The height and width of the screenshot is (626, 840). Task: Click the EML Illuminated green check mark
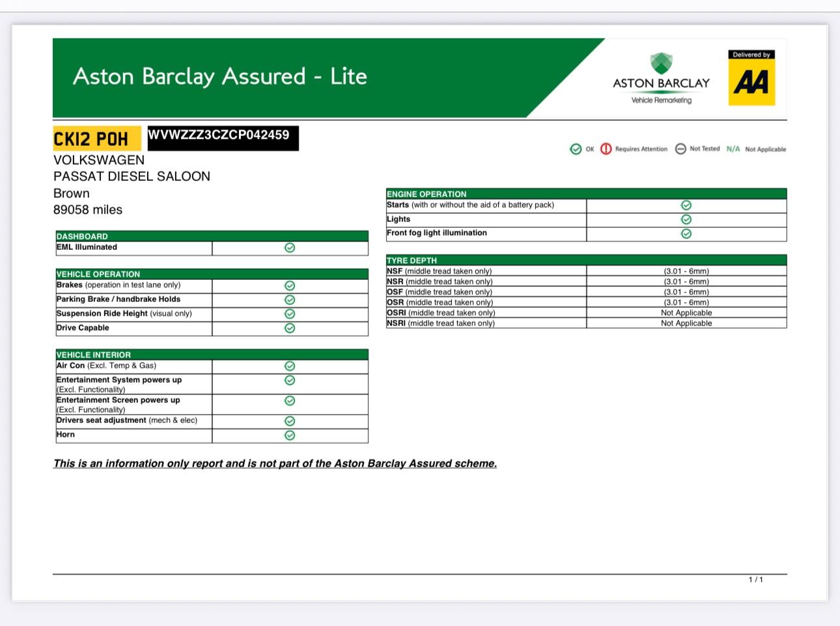tap(290, 248)
